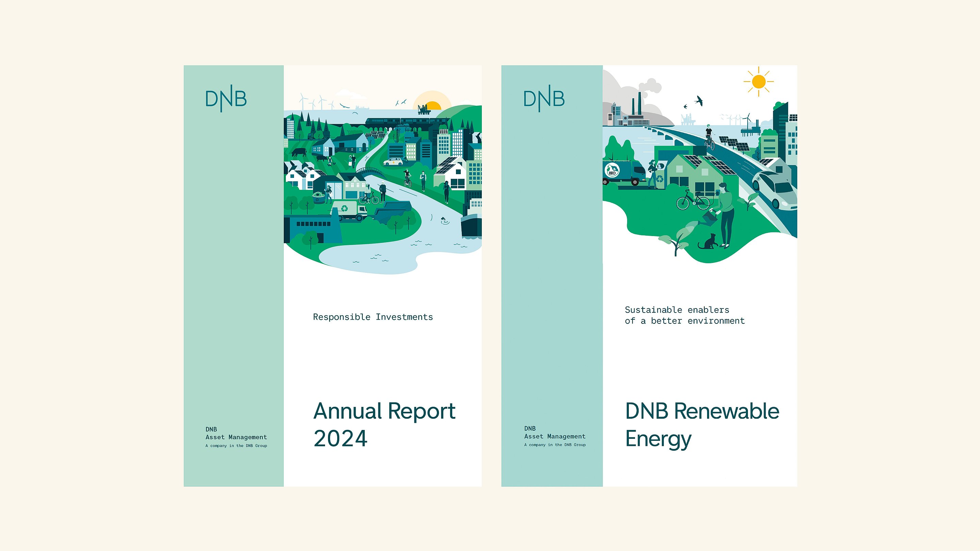The width and height of the screenshot is (980, 551).
Task: Select the yellow sun with rays on the Renewable Energy cover
Action: click(758, 81)
